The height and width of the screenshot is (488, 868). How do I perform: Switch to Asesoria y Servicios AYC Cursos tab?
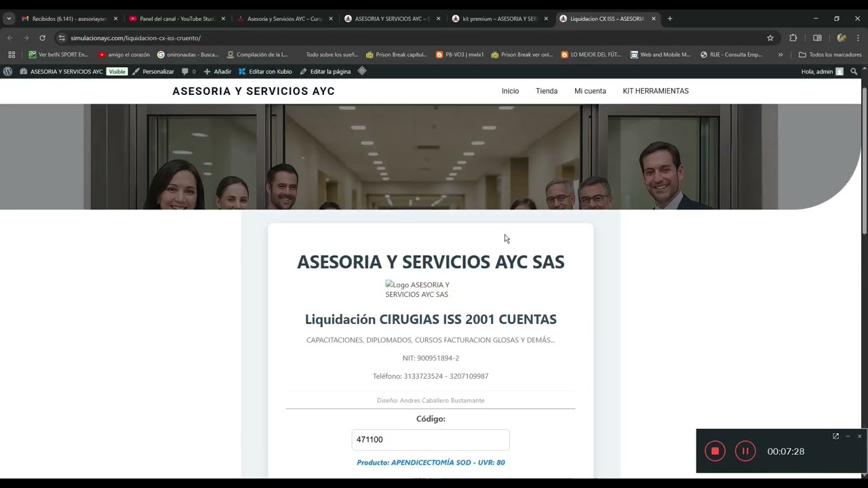[x=285, y=19]
